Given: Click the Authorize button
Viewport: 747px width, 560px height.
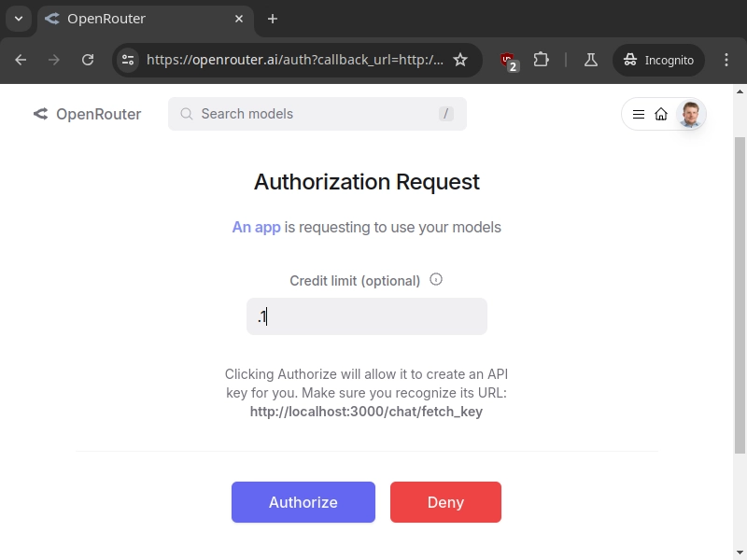Looking at the screenshot, I should coord(303,502).
